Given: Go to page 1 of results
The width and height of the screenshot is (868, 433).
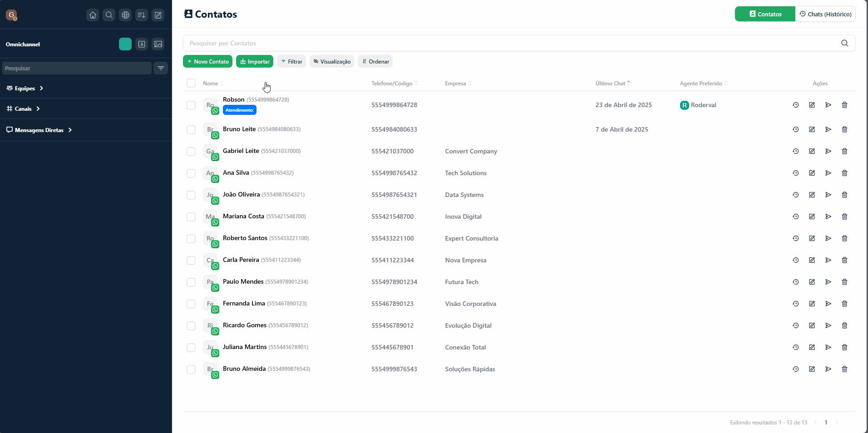Looking at the screenshot, I should 826,423.
